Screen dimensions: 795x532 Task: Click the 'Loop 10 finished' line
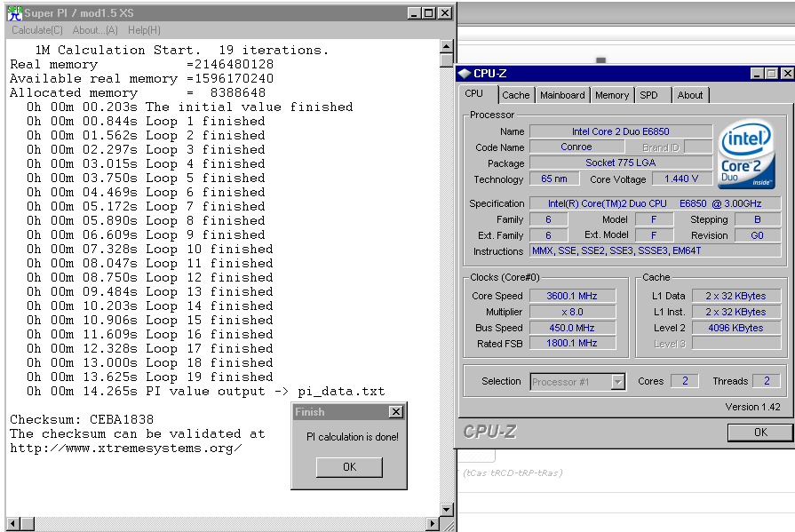pos(149,249)
